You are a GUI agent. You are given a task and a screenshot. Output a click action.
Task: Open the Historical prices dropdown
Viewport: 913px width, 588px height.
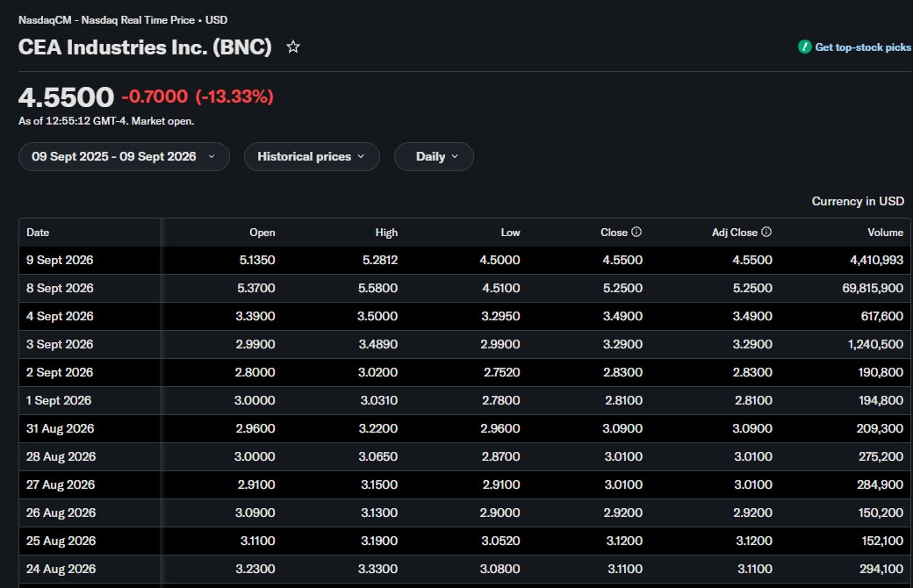click(312, 156)
